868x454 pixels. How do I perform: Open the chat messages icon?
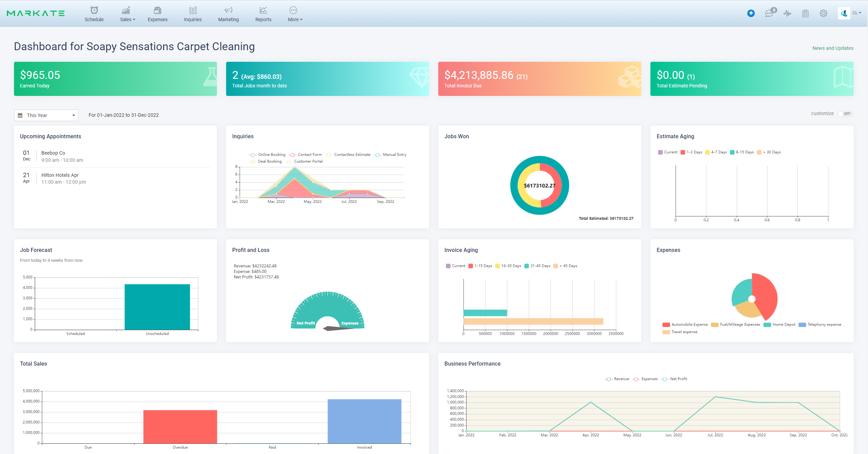tap(769, 13)
